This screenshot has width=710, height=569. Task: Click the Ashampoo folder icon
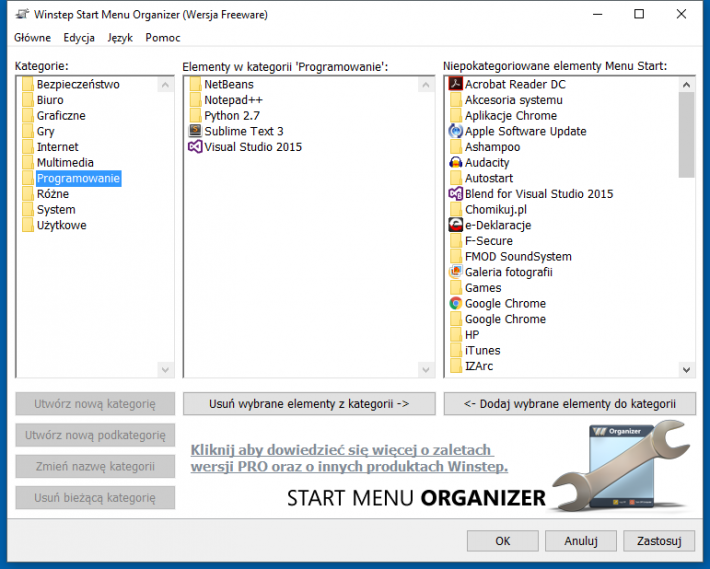(456, 147)
